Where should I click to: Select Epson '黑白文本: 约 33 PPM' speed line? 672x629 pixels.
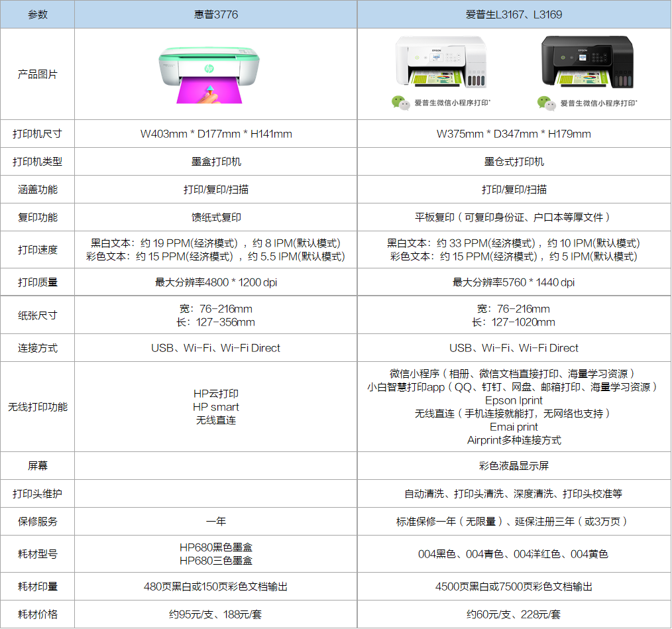point(514,243)
